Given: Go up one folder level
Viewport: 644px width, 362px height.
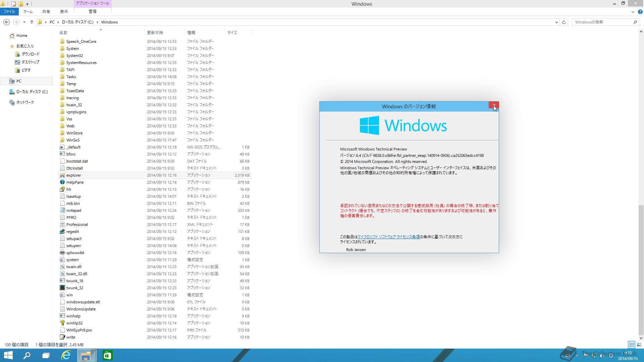Looking at the screenshot, I should [32, 22].
